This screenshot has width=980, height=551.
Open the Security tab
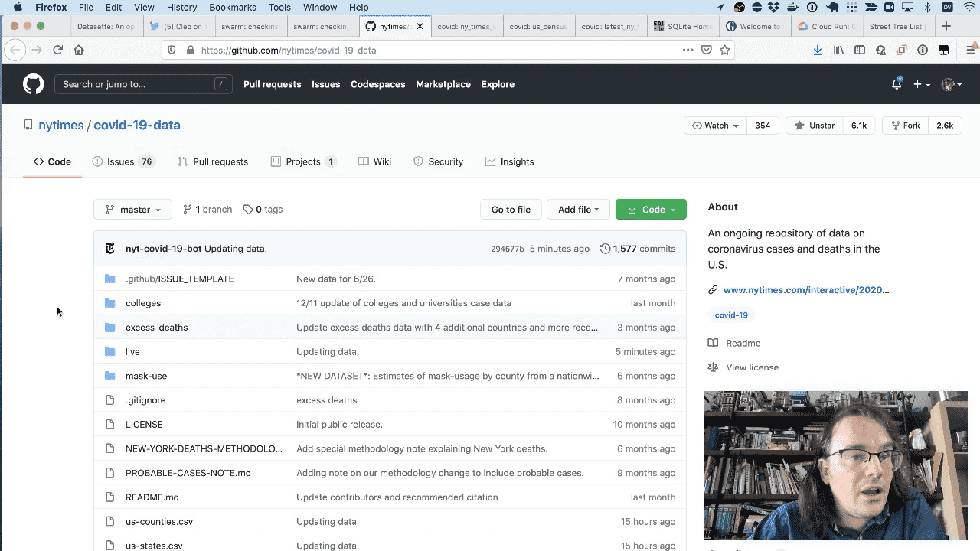click(438, 161)
